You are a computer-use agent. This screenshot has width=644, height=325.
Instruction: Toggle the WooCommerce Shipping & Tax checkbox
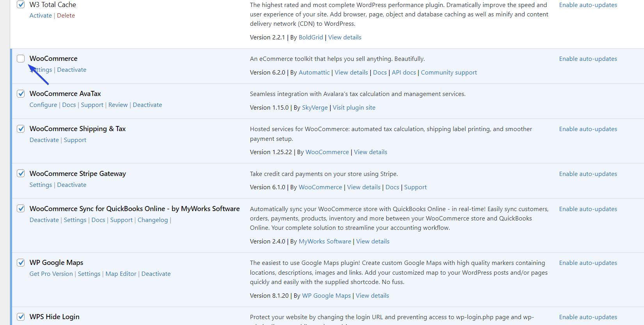[21, 129]
